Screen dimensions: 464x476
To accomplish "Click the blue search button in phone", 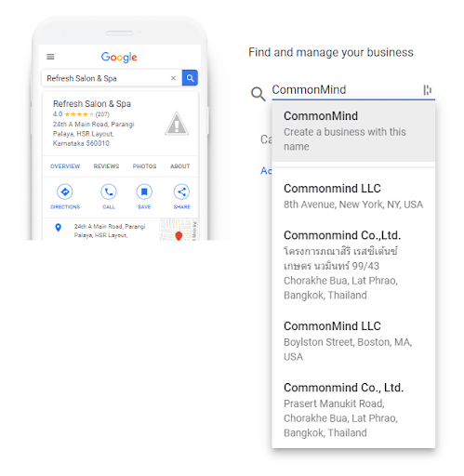I will [x=190, y=78].
